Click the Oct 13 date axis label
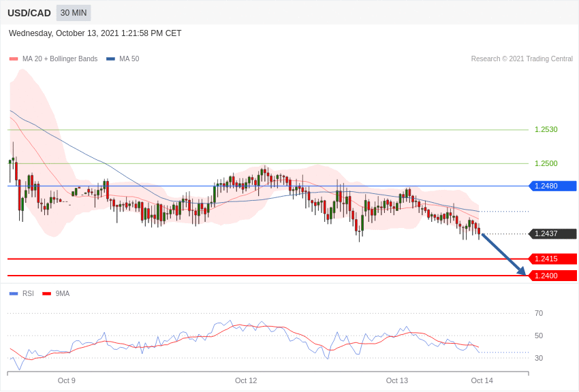 coord(397,380)
